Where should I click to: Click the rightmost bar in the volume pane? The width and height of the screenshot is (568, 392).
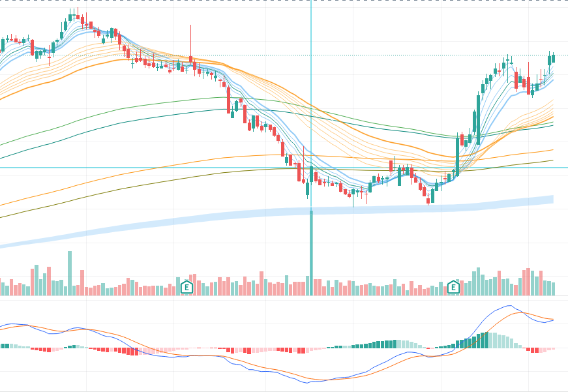click(553, 288)
